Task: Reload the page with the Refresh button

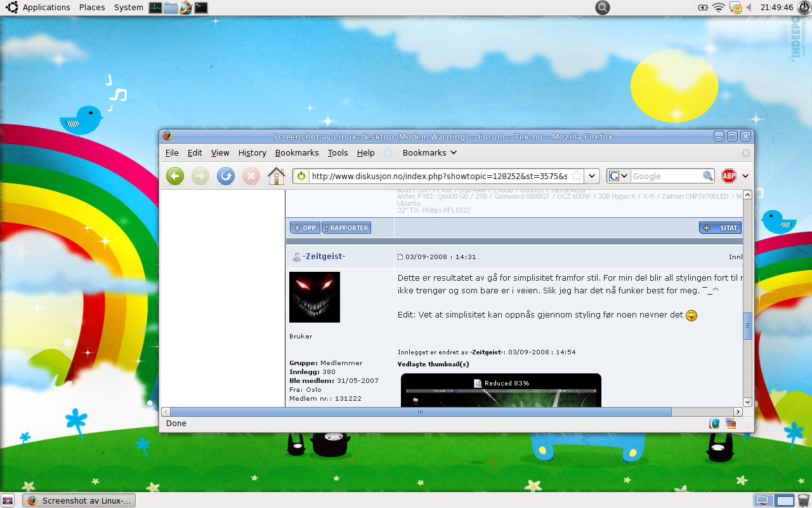Action: pyautogui.click(x=226, y=176)
